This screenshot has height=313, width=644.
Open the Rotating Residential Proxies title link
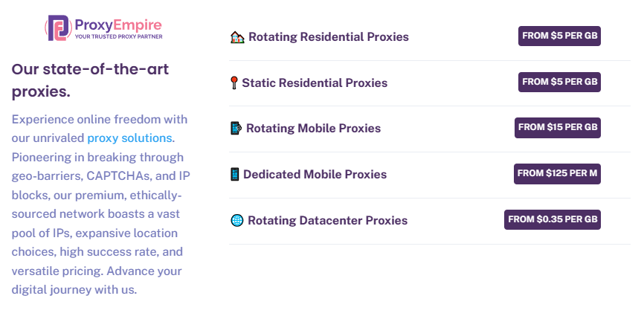click(329, 36)
